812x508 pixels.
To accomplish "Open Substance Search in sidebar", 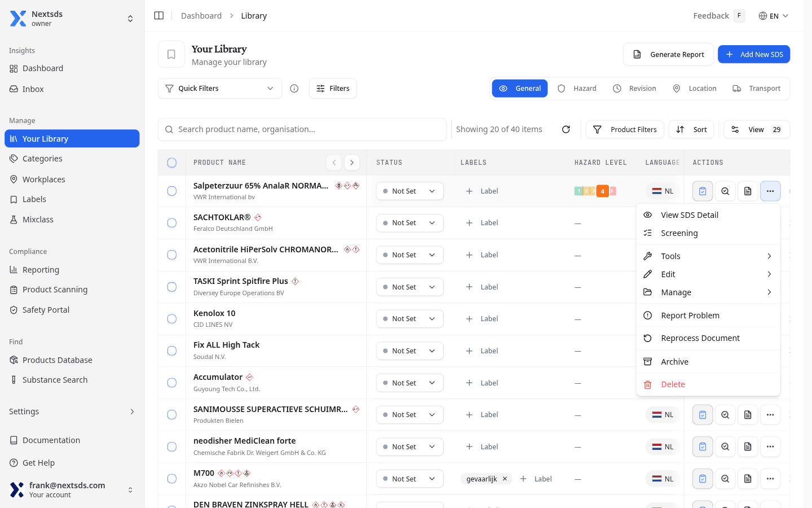I will 72,380.
